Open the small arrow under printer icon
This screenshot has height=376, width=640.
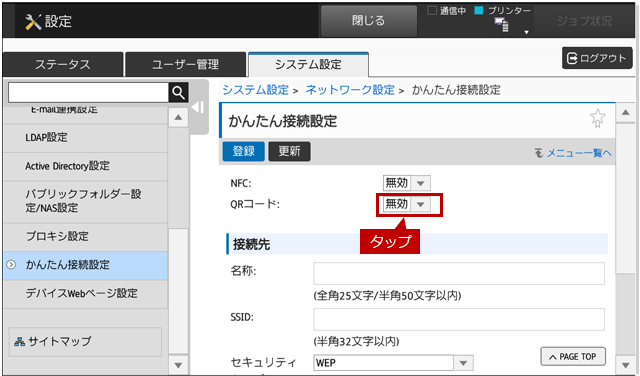527,32
